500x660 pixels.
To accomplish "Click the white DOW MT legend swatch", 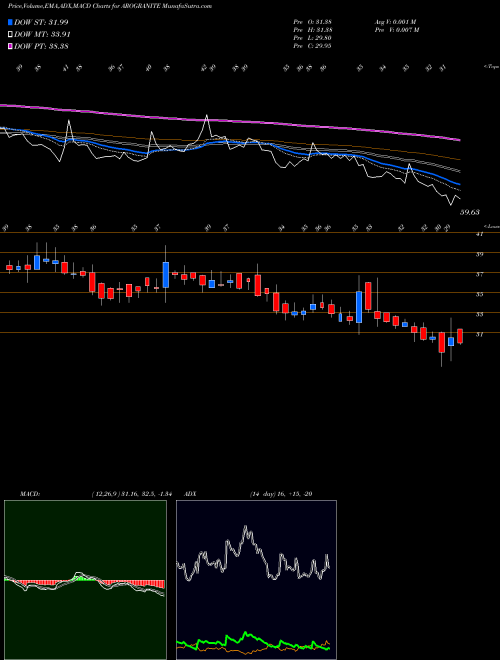I will tap(10, 35).
